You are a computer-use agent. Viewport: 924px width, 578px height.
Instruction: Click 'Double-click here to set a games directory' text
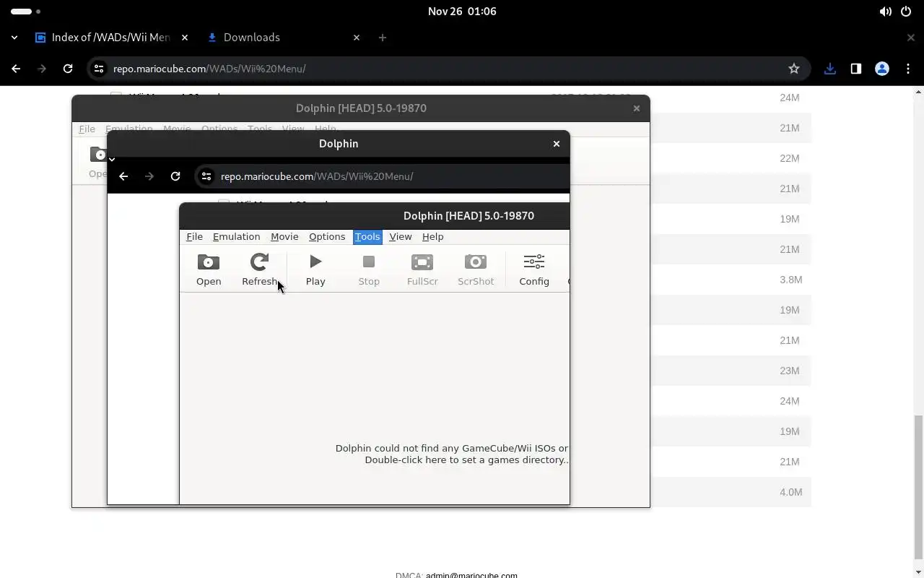[x=466, y=460]
